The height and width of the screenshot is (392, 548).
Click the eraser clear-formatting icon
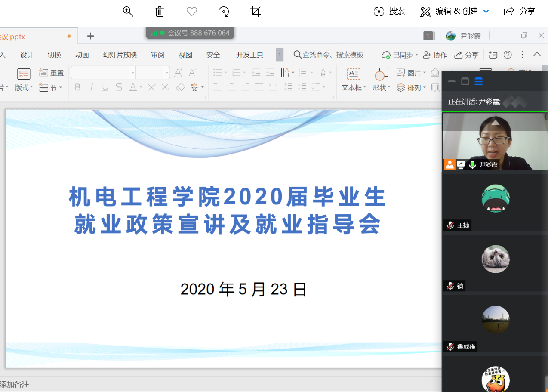click(x=181, y=87)
